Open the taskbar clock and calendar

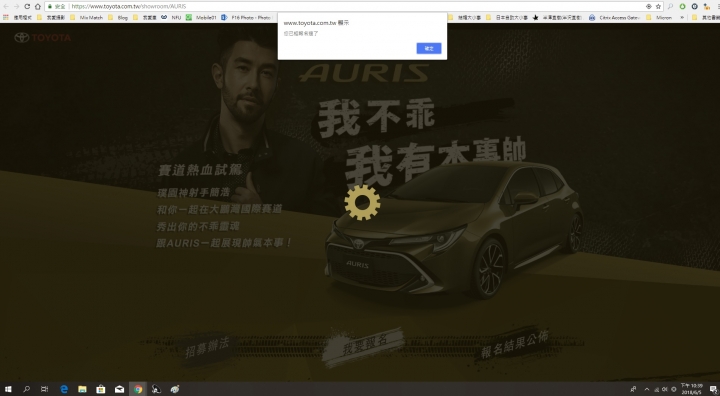(692, 389)
